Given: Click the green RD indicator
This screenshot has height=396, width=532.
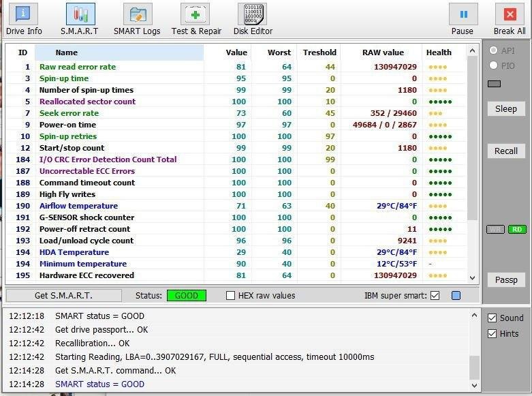Looking at the screenshot, I should [x=517, y=230].
